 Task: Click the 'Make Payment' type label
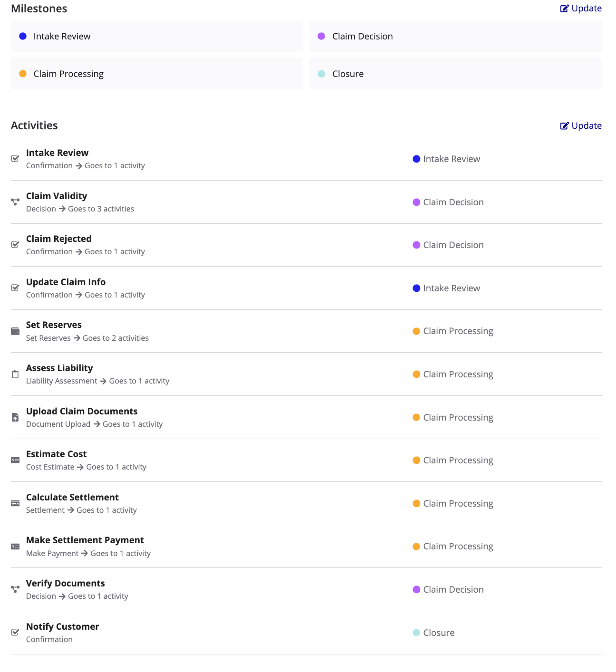(52, 553)
